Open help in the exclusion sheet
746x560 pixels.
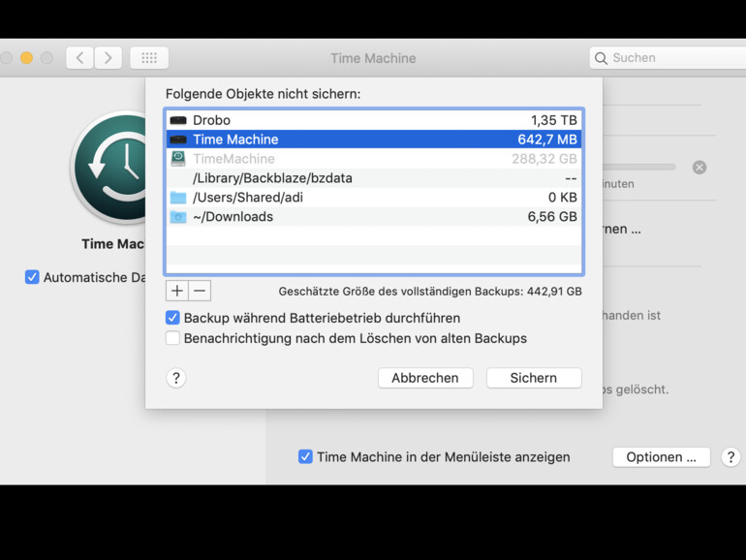coord(176,378)
